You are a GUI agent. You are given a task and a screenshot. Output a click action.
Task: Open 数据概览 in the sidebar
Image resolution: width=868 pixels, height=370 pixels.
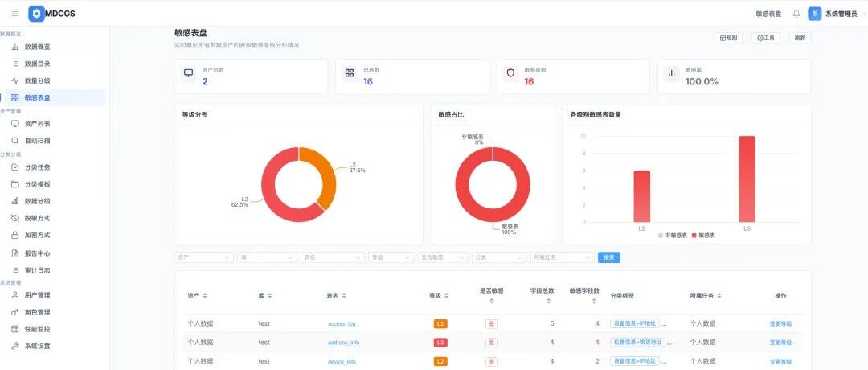(37, 47)
